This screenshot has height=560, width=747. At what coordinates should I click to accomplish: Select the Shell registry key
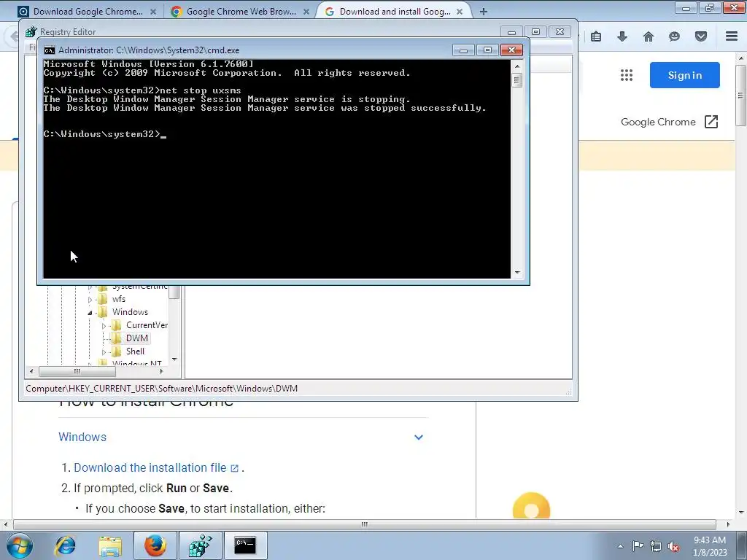click(135, 351)
